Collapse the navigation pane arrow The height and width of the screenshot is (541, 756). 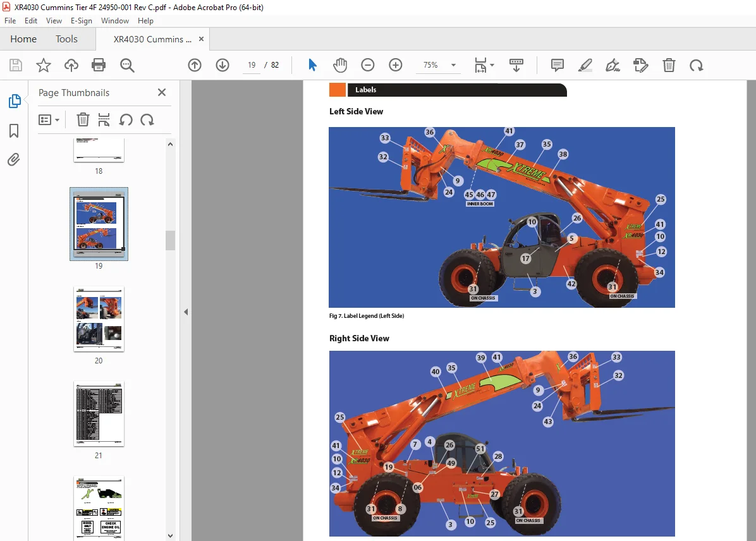pos(186,312)
